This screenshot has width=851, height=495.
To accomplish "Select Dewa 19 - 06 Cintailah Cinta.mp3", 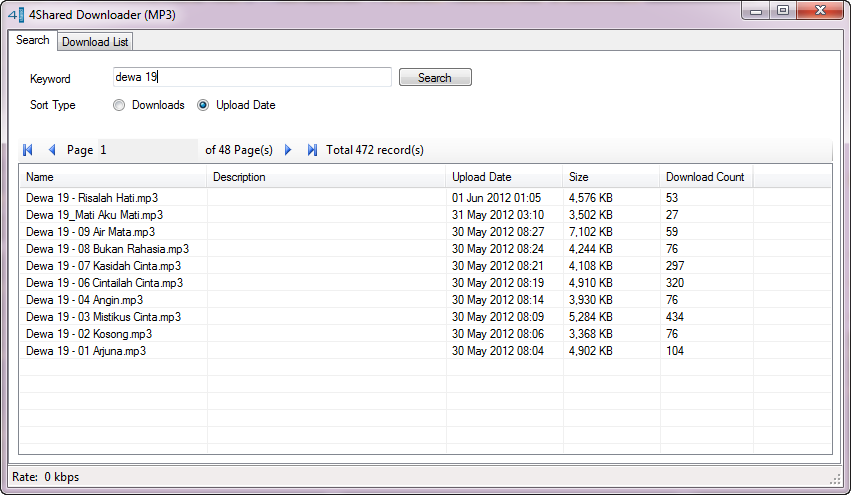I will [105, 283].
